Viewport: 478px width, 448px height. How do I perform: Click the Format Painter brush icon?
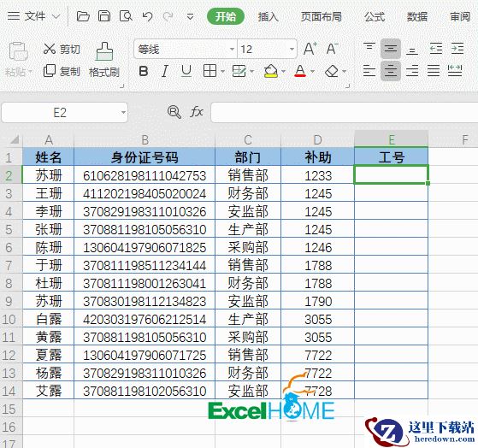104,51
